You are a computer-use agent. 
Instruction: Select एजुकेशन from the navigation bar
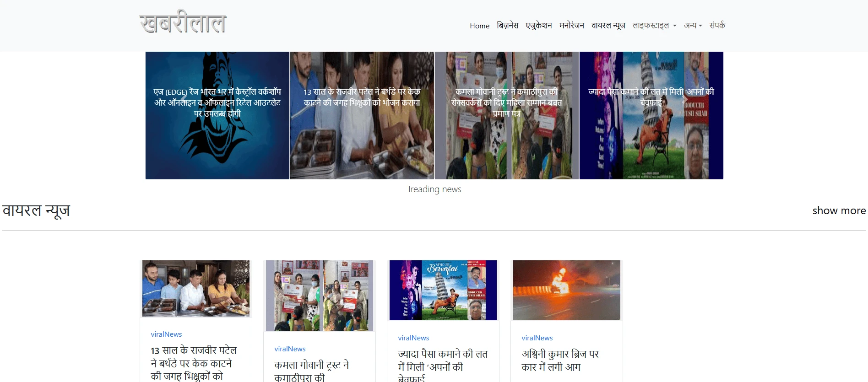[x=538, y=26]
